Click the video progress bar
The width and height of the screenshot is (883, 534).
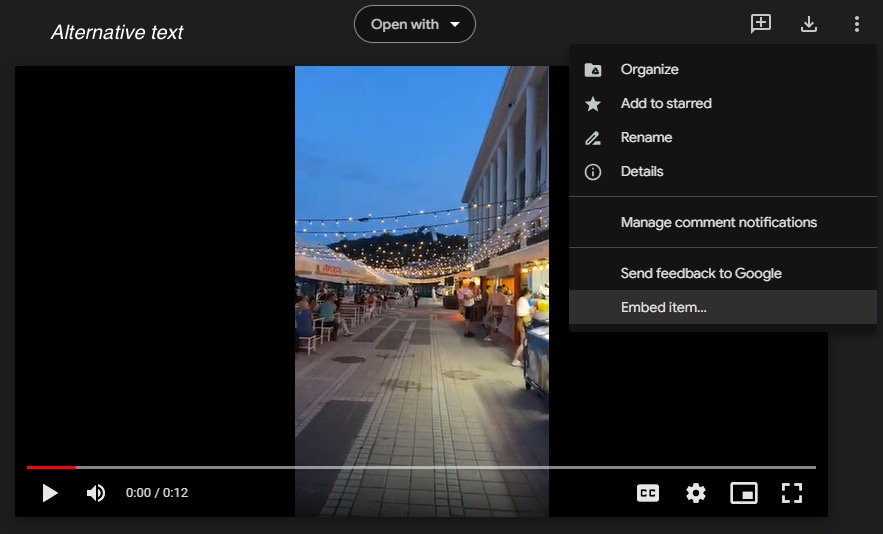pos(420,467)
